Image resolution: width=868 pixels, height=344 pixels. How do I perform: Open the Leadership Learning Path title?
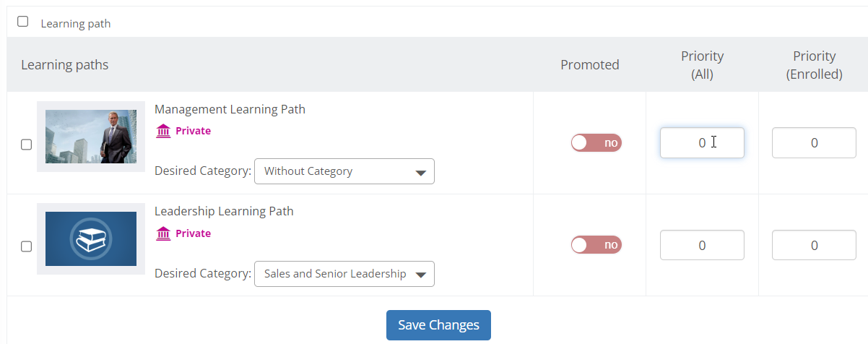[224, 212]
